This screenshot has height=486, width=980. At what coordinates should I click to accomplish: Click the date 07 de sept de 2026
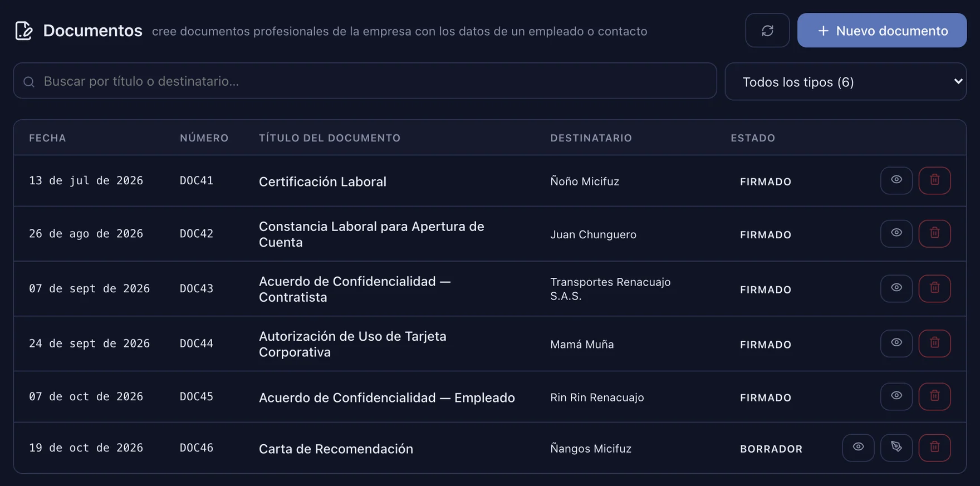(x=89, y=288)
